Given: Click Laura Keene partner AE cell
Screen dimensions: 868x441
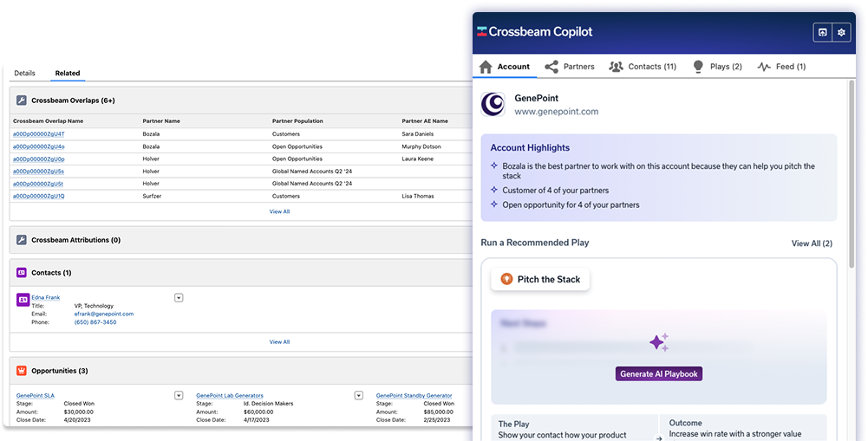Looking at the screenshot, I should point(418,159).
